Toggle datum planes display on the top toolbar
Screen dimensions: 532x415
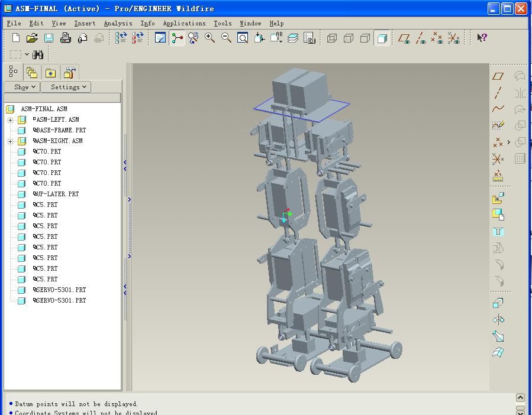point(404,38)
